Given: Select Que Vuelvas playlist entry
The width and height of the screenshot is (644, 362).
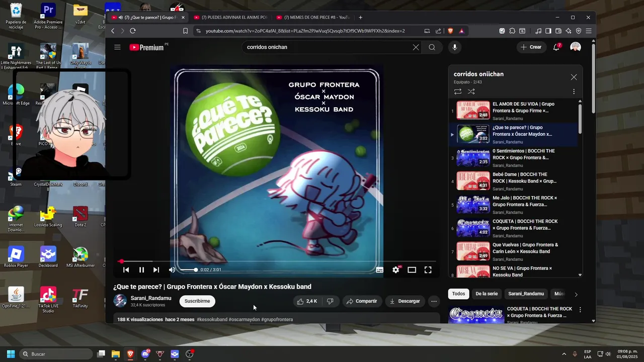Looking at the screenshot, I should tap(513, 251).
